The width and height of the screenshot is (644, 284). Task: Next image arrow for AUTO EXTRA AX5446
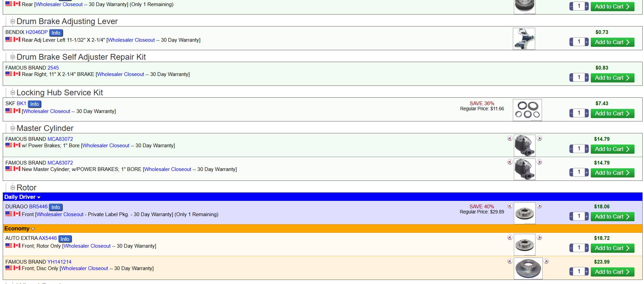coord(539,238)
